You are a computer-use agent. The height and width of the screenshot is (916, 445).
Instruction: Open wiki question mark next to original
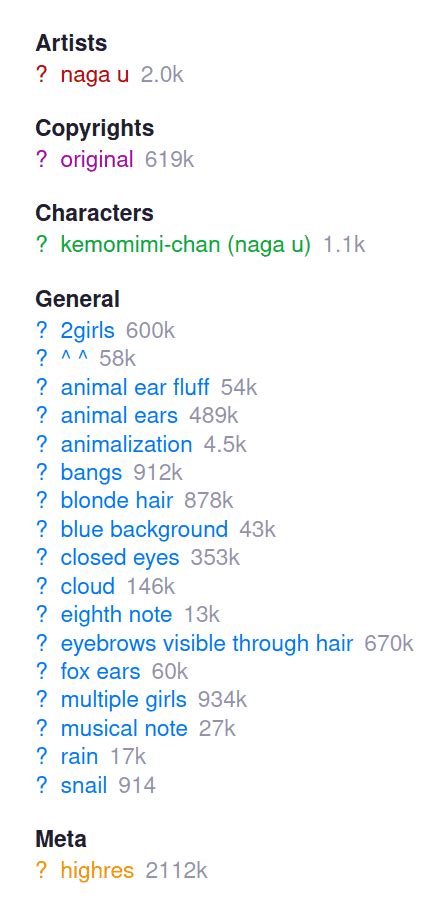(41, 159)
